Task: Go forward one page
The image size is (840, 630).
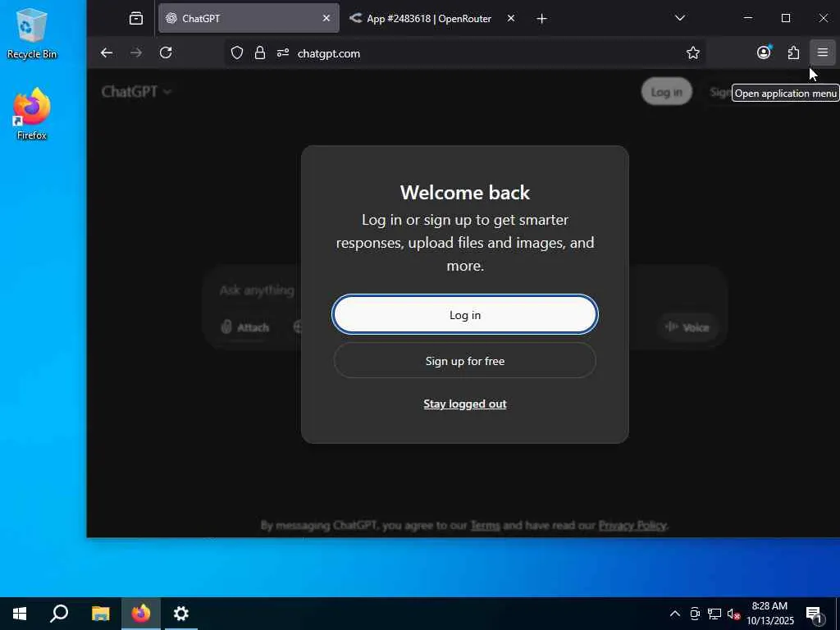Action: click(136, 52)
